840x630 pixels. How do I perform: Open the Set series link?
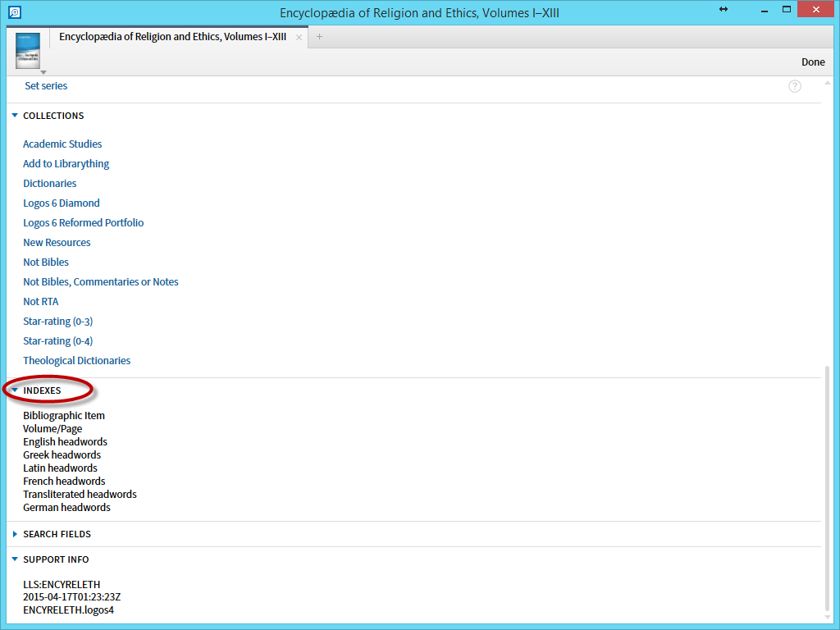[46, 85]
